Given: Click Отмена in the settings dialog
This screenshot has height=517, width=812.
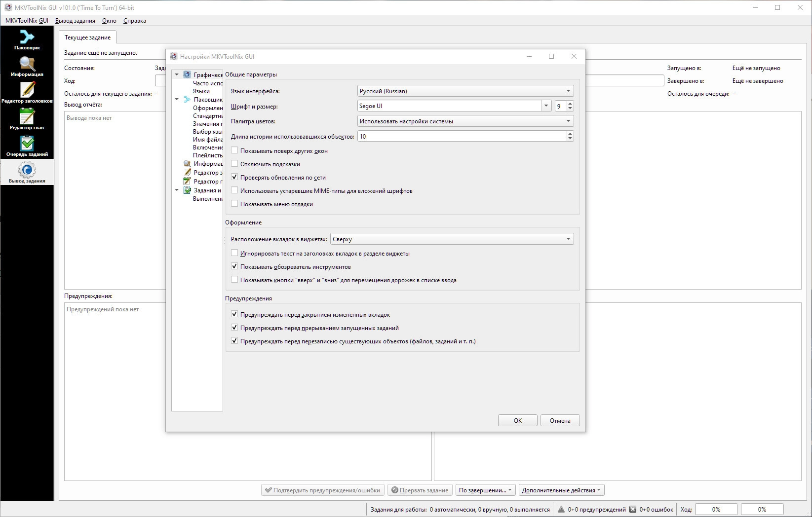Looking at the screenshot, I should pyautogui.click(x=560, y=420).
